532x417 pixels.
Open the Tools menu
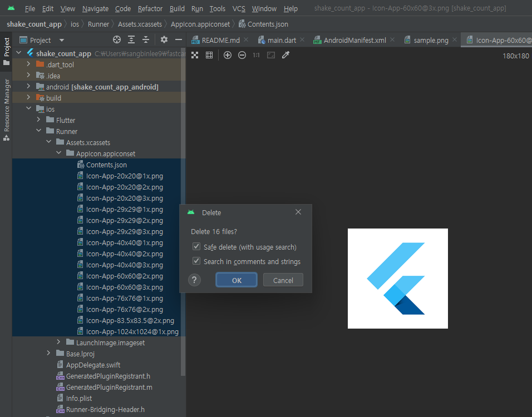pyautogui.click(x=218, y=8)
